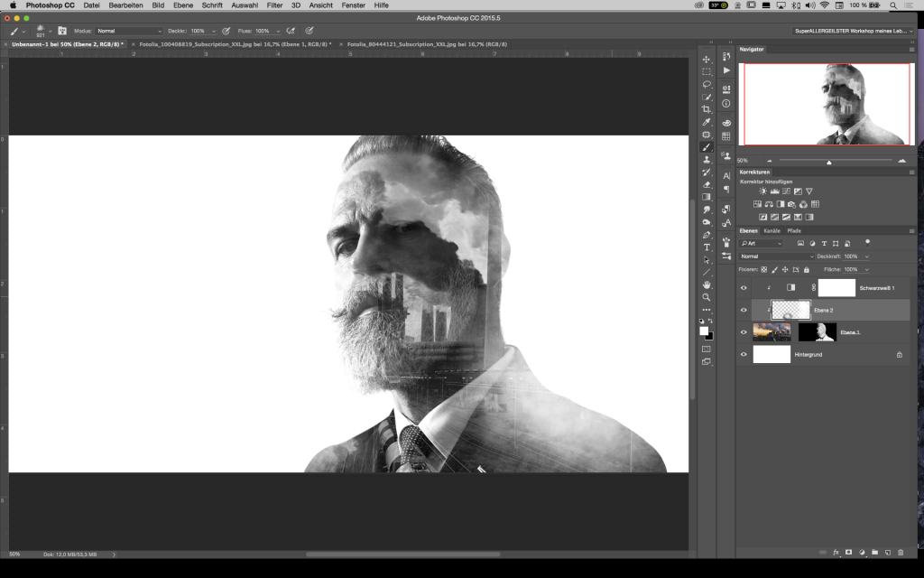Click the delete layer trash icon

[x=901, y=552]
